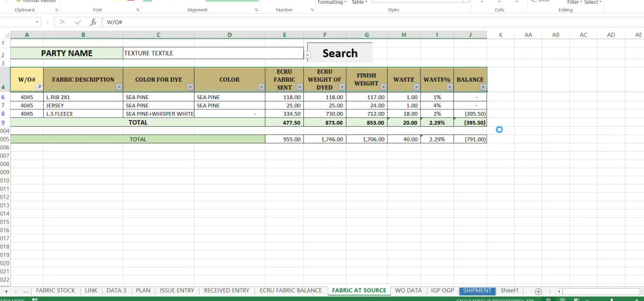Expand the Name Box dropdown
Screen dimensions: 644x301
coord(37,22)
